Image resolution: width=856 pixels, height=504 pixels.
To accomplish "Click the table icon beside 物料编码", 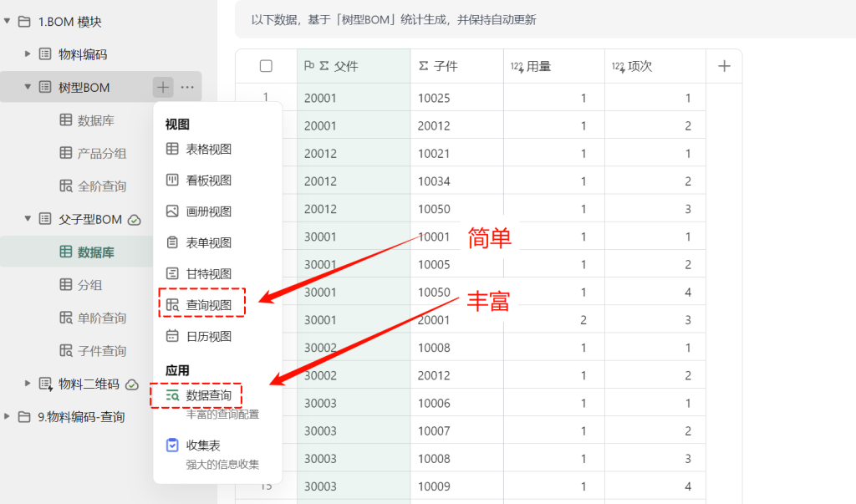I will [45, 53].
